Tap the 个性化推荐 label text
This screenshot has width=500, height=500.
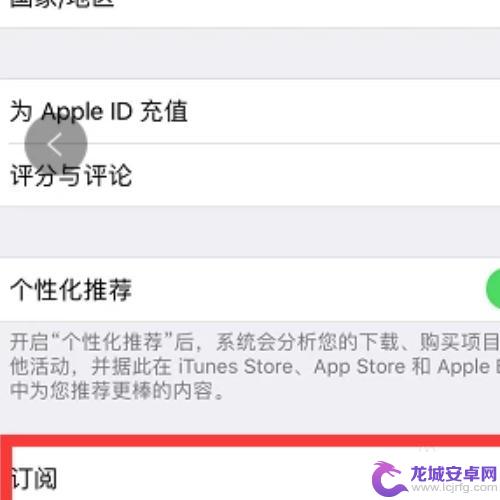(x=71, y=289)
